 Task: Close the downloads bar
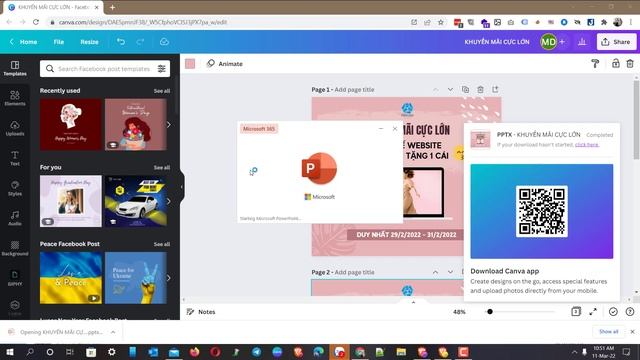(632, 331)
